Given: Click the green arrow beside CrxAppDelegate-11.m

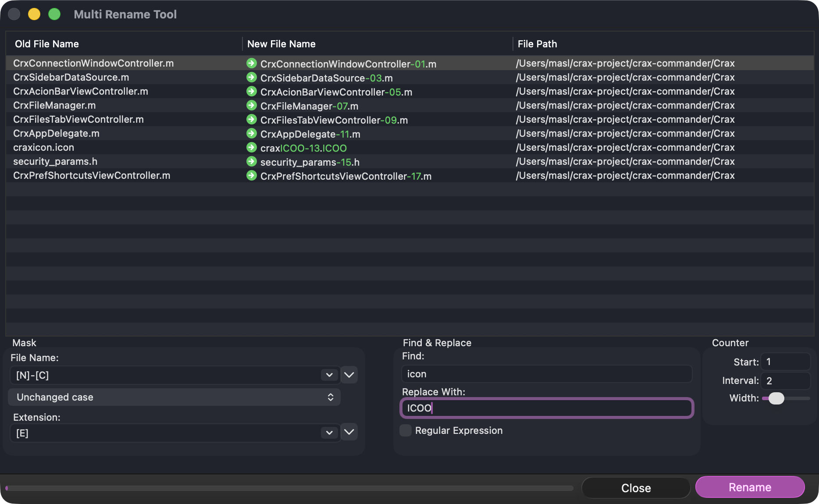Looking at the screenshot, I should [251, 133].
